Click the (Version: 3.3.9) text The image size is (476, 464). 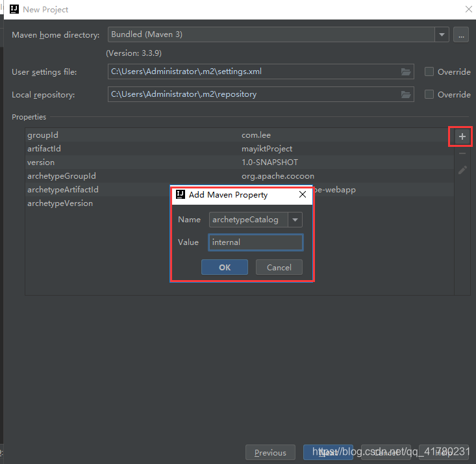pos(134,53)
